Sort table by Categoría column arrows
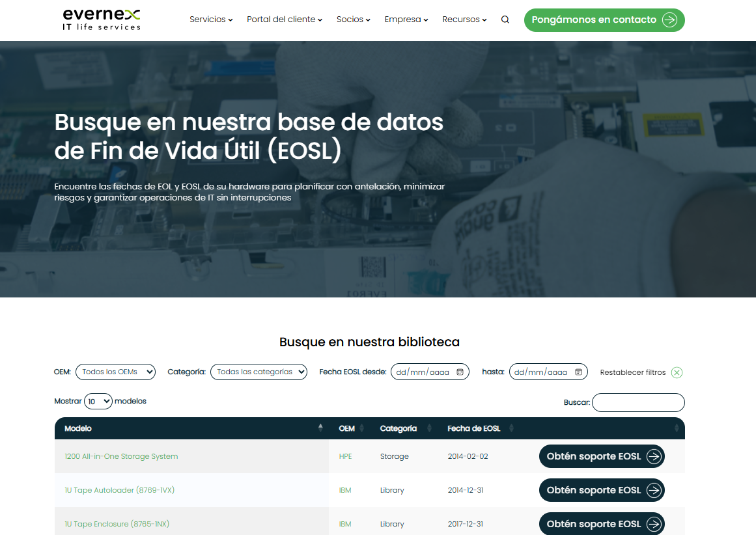Image resolution: width=756 pixels, height=535 pixels. 429,428
